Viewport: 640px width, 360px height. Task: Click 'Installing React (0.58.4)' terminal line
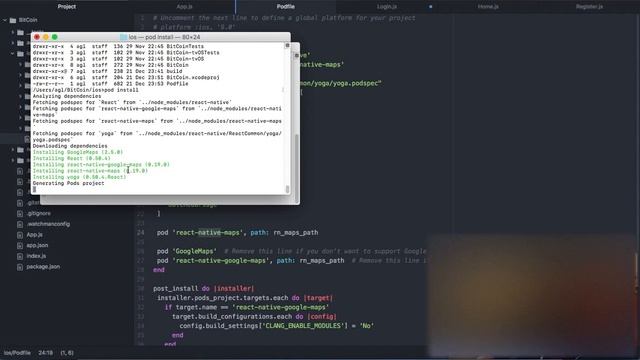tap(72, 158)
